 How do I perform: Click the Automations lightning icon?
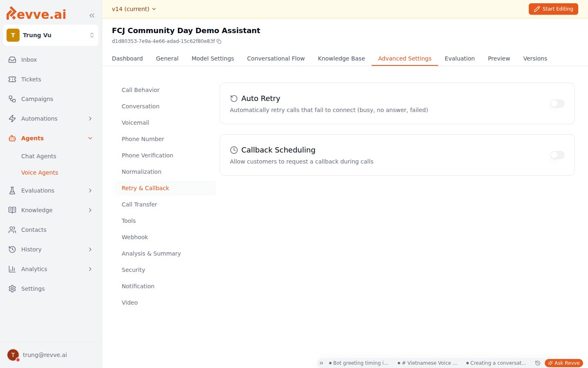(12, 119)
